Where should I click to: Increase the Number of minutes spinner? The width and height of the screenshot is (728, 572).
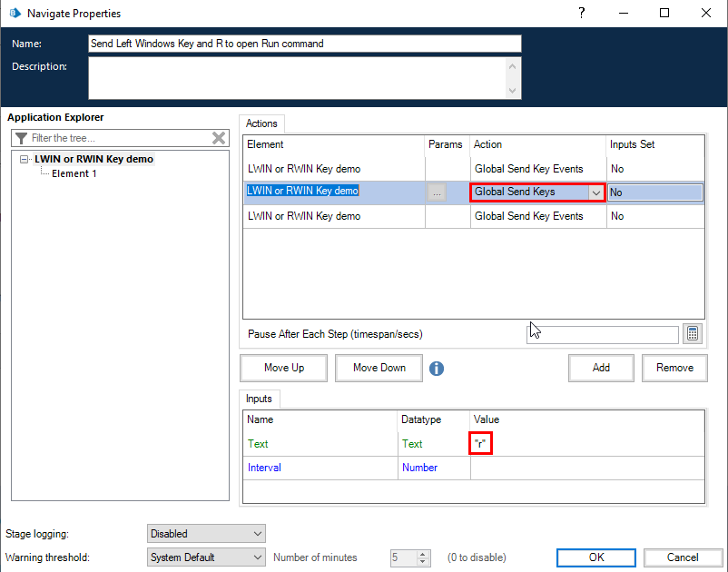point(422,553)
